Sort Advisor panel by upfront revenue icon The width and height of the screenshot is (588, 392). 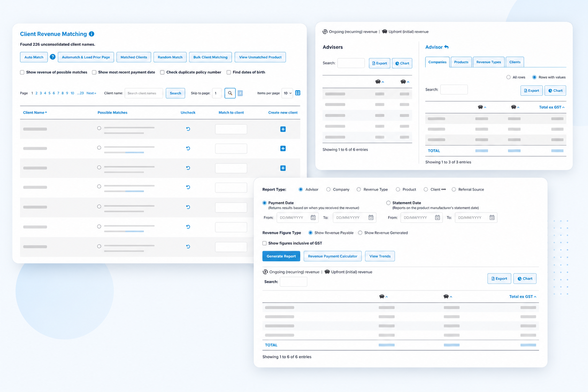[515, 107]
